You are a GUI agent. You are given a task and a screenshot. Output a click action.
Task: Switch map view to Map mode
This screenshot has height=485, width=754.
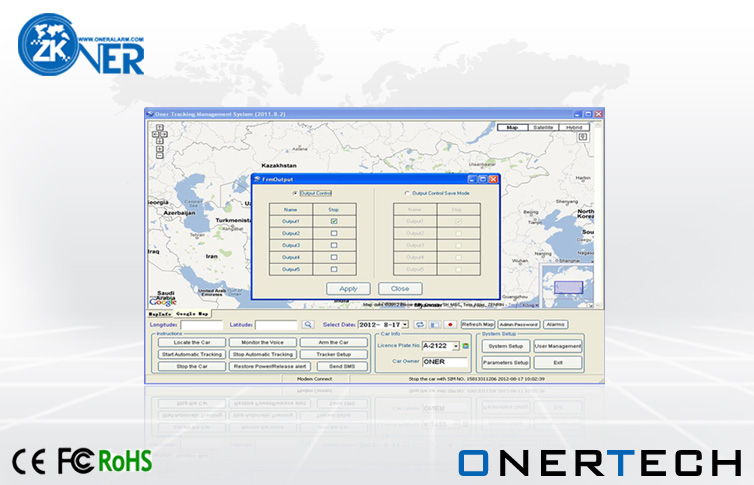click(x=512, y=127)
